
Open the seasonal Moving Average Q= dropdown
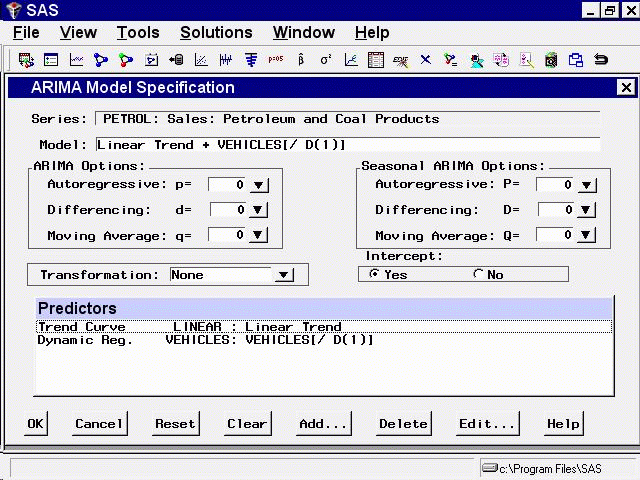(x=587, y=235)
